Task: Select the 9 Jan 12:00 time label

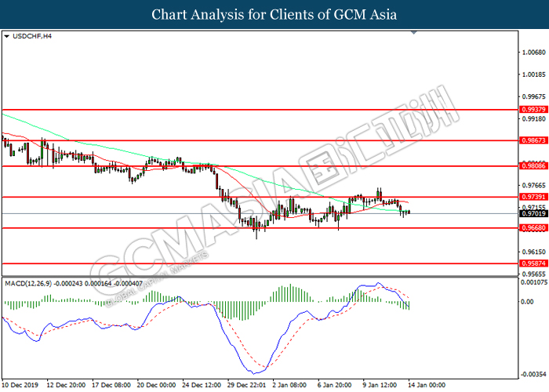Action: 380,385
